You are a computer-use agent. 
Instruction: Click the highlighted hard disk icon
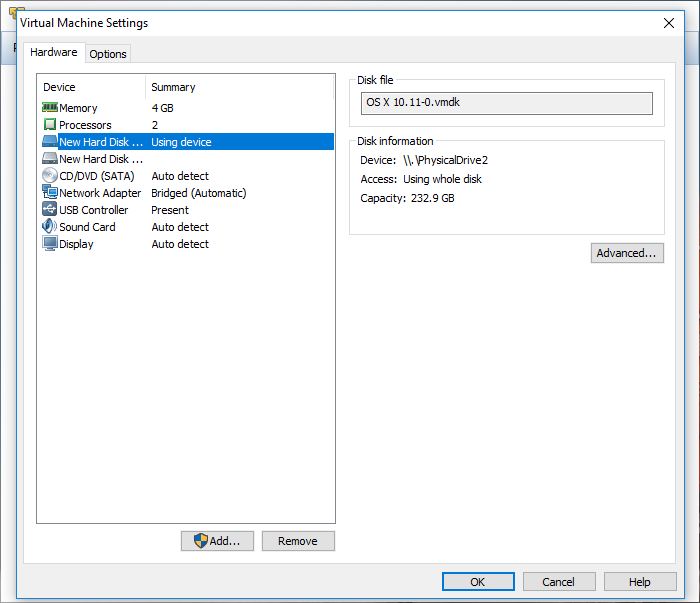[x=50, y=141]
